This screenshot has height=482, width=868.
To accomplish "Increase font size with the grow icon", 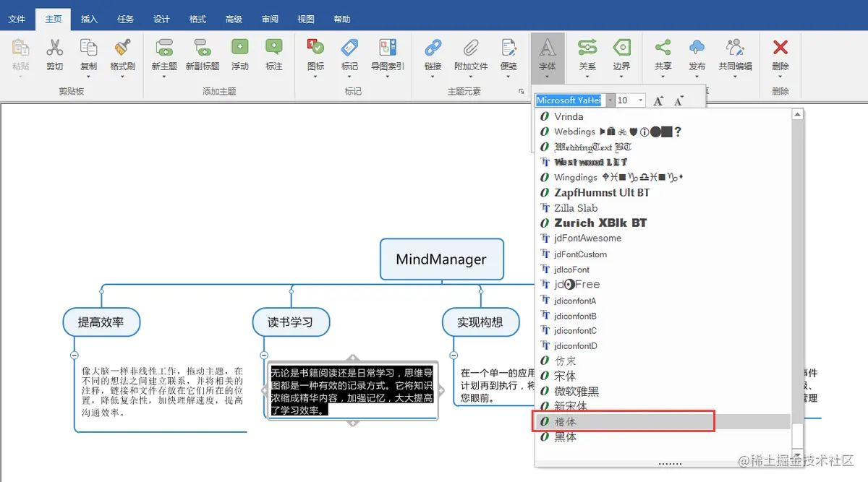I will (x=658, y=100).
